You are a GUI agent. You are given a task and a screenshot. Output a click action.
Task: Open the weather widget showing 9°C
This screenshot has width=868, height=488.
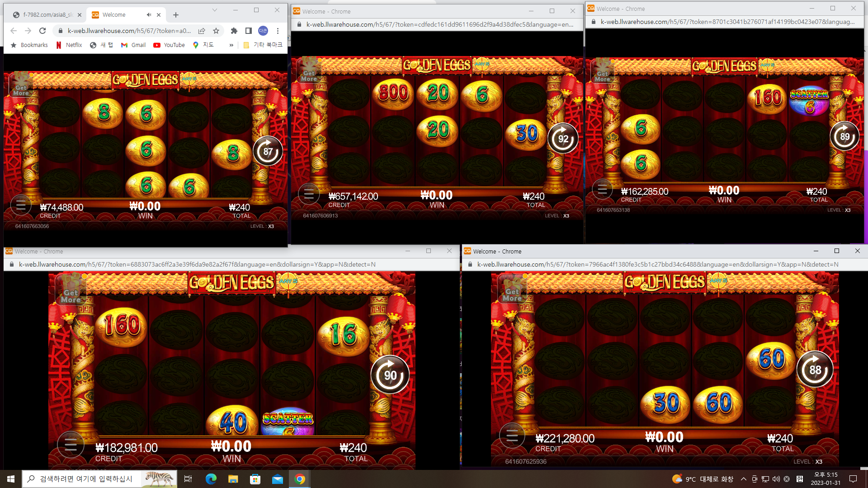[x=703, y=479]
